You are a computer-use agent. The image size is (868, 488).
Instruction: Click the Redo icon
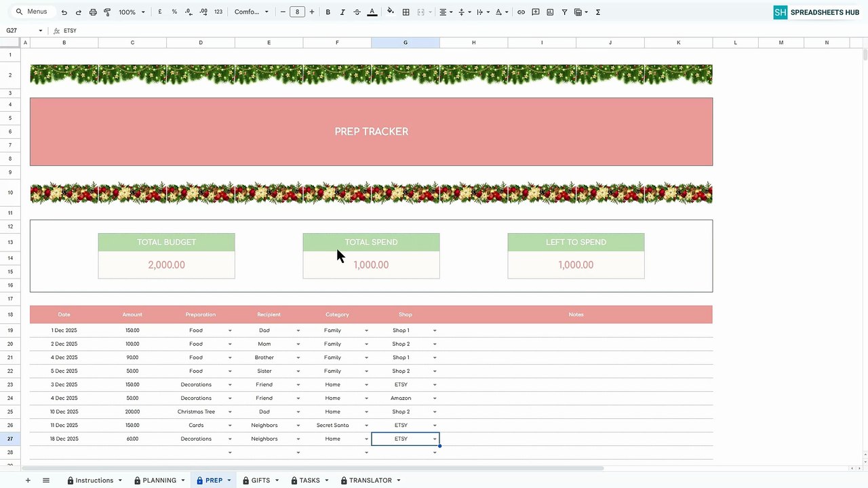[x=78, y=12]
